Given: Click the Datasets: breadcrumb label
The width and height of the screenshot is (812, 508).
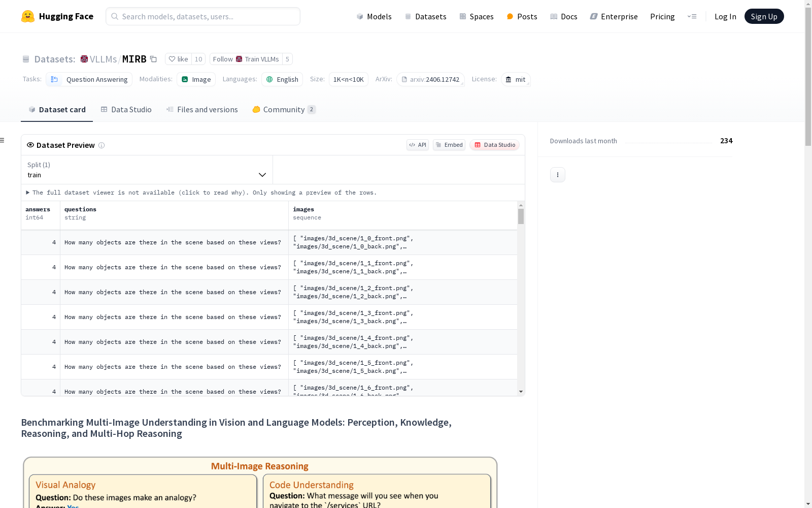Looking at the screenshot, I should point(55,59).
